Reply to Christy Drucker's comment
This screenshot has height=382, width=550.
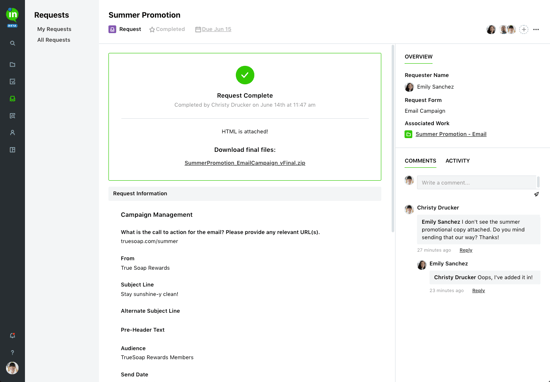tap(466, 250)
